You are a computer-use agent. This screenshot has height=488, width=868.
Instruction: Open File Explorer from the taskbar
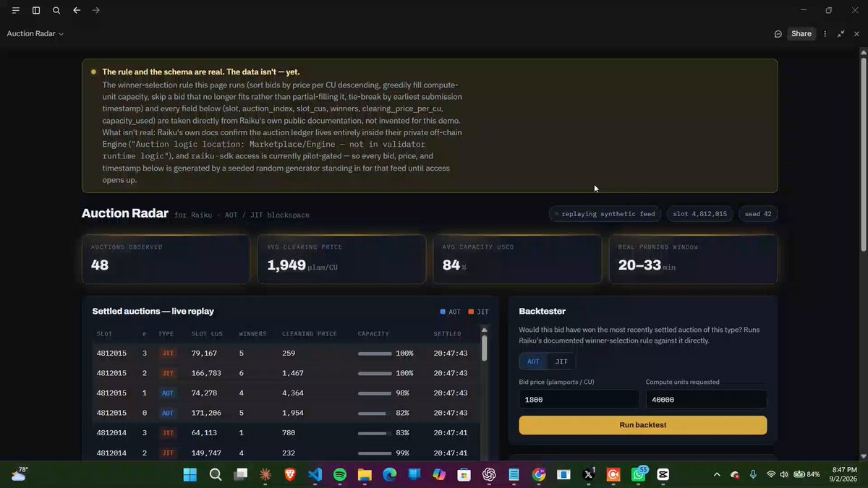coord(365,475)
